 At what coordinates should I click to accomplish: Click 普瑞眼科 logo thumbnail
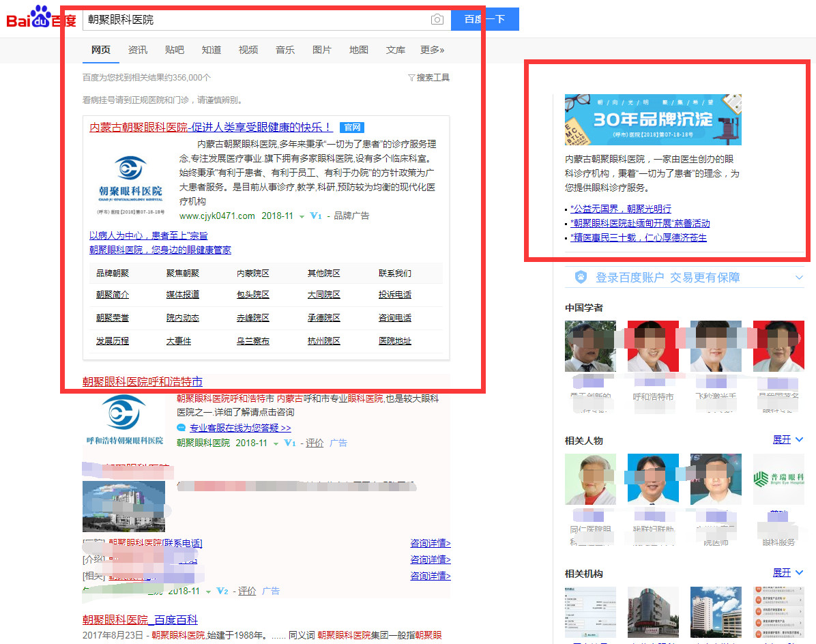(778, 479)
